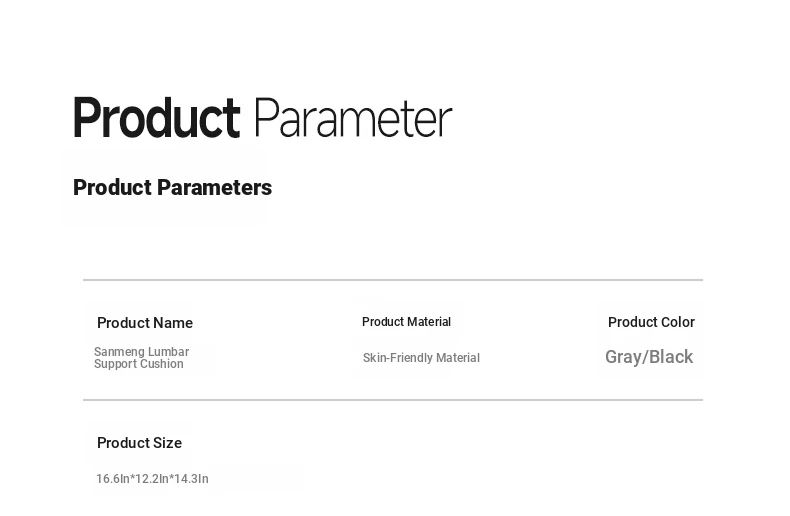Image resolution: width=790 pixels, height=516 pixels.
Task: Click the word "Lumbar" in the product name
Action: (169, 352)
